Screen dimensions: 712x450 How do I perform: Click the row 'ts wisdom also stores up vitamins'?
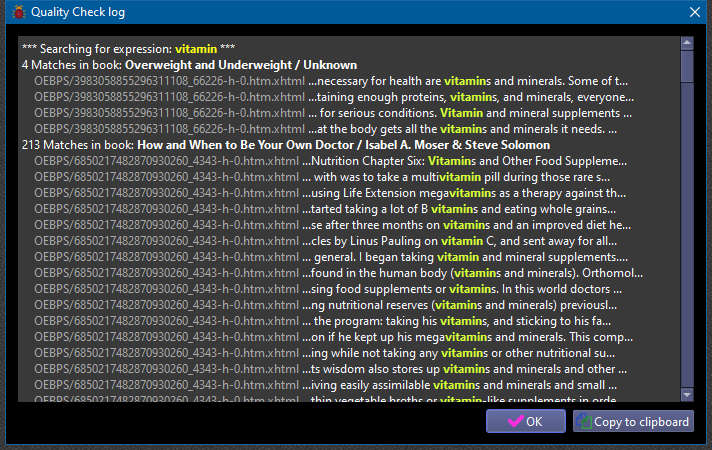coord(331,369)
